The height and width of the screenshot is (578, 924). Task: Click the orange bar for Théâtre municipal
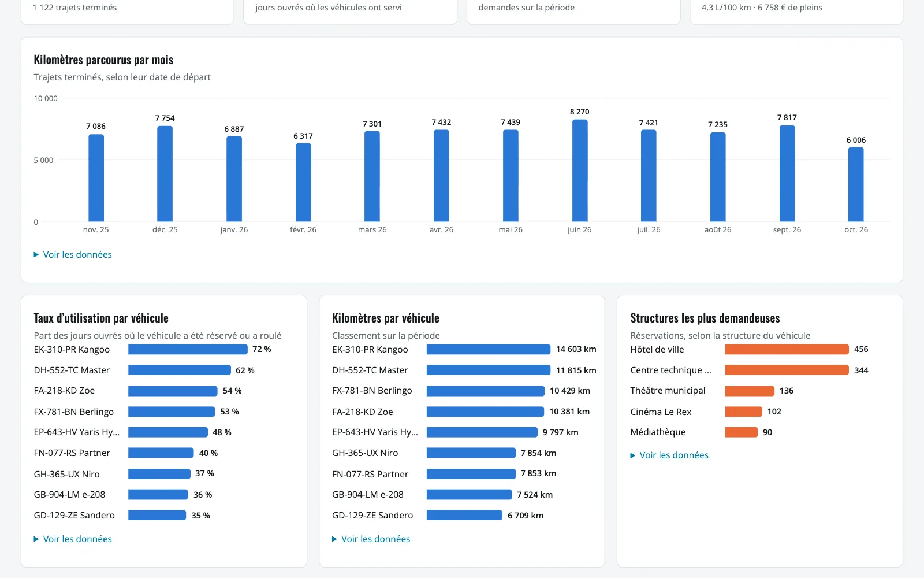[750, 391]
